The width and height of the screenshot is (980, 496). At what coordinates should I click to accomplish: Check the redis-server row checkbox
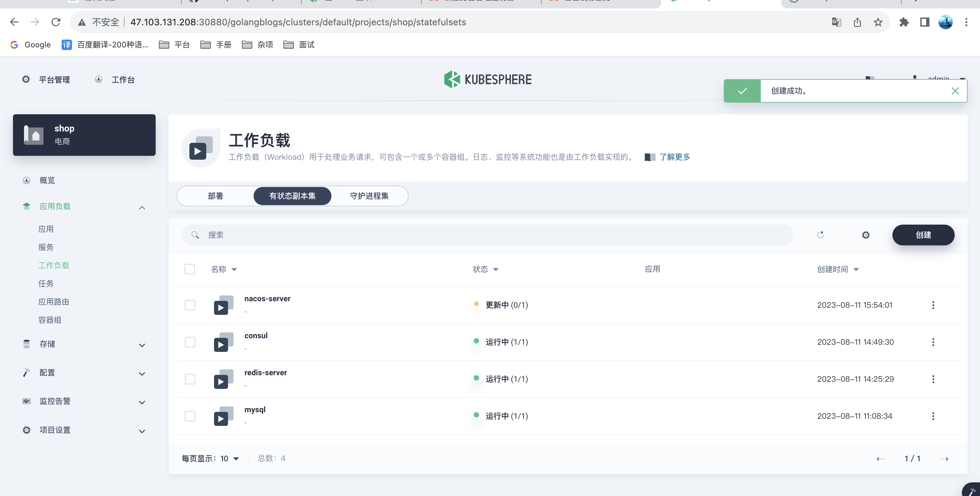click(190, 379)
